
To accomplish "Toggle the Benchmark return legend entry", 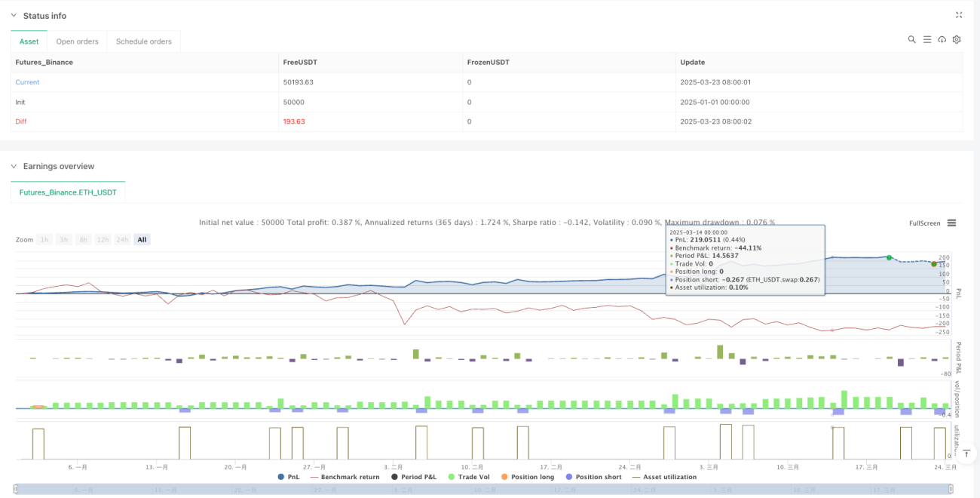I will coord(345,477).
